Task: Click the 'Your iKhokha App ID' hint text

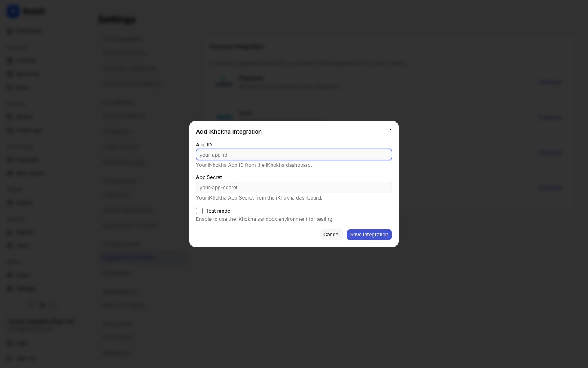Action: click(254, 165)
